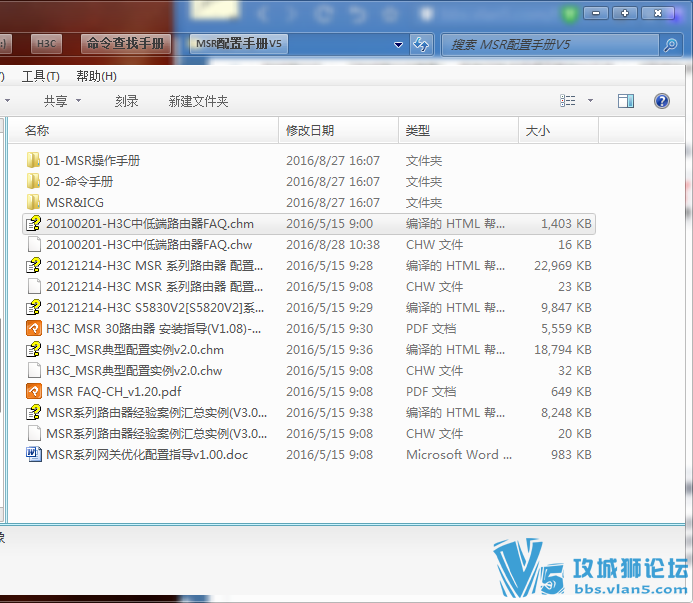
Task: Click the MSR&ICG folder icon
Action: (34, 202)
